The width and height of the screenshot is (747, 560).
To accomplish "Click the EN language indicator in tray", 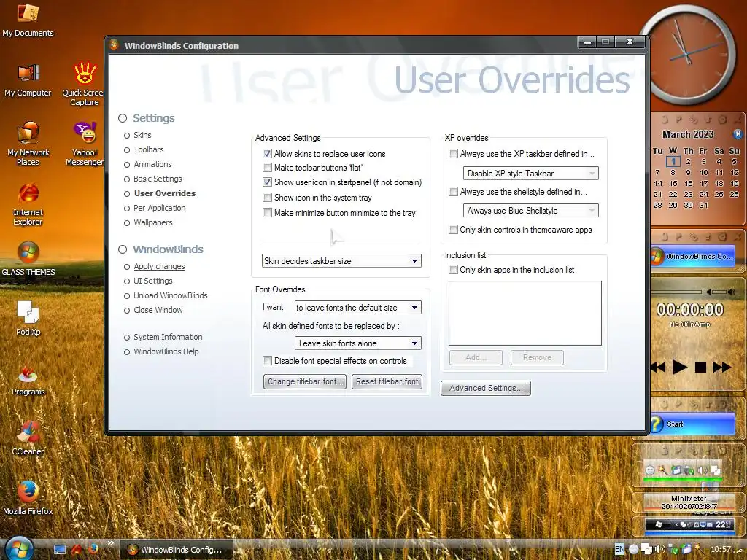I will point(619,549).
